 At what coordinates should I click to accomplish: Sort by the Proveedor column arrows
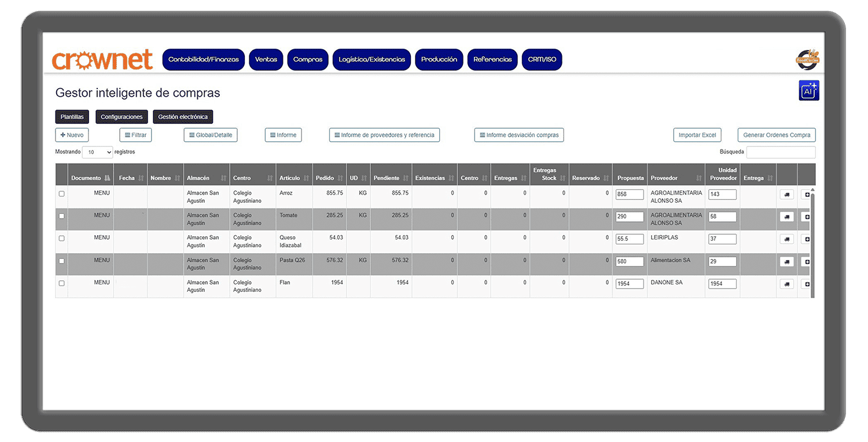click(x=698, y=178)
